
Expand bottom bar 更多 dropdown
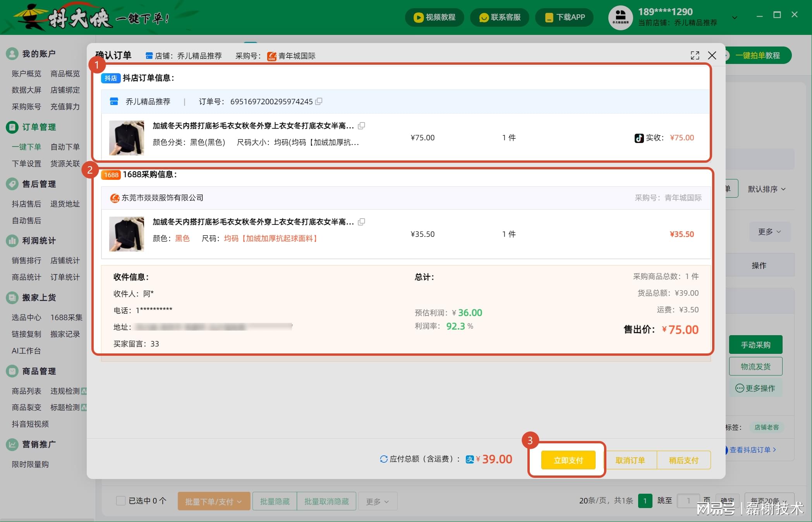378,501
